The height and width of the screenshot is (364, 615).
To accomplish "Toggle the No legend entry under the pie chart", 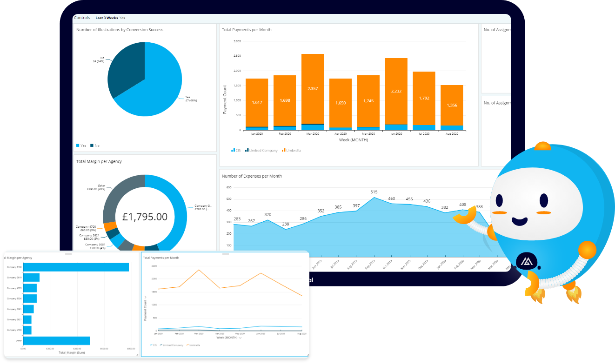I will click(95, 146).
